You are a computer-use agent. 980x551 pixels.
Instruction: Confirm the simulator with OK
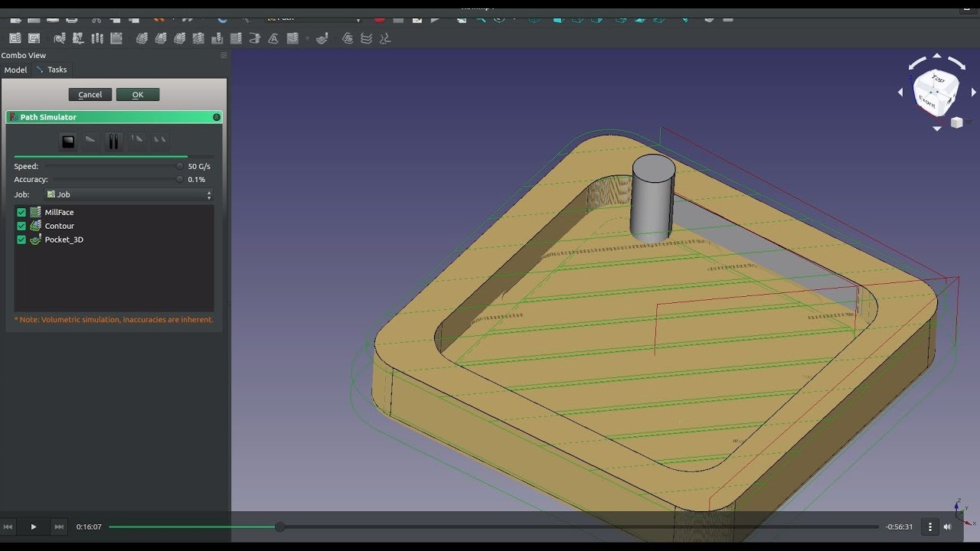coord(138,94)
